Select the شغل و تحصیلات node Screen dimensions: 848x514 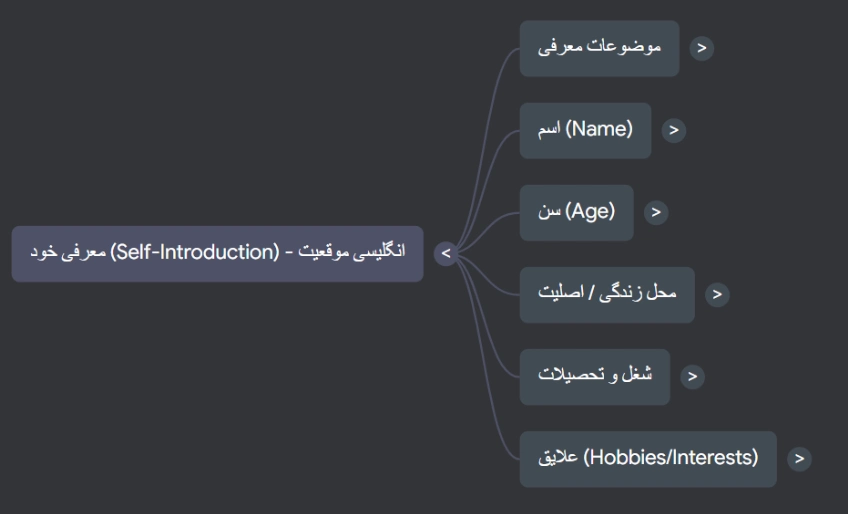[595, 376]
